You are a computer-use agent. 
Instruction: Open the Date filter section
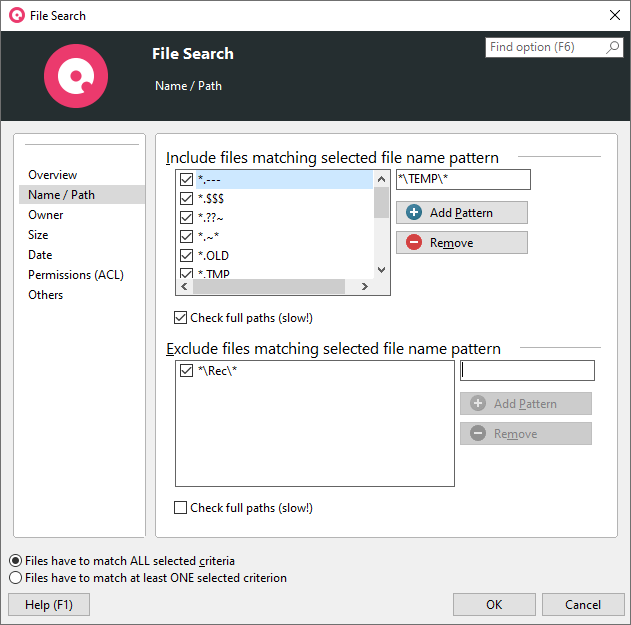pyautogui.click(x=40, y=255)
